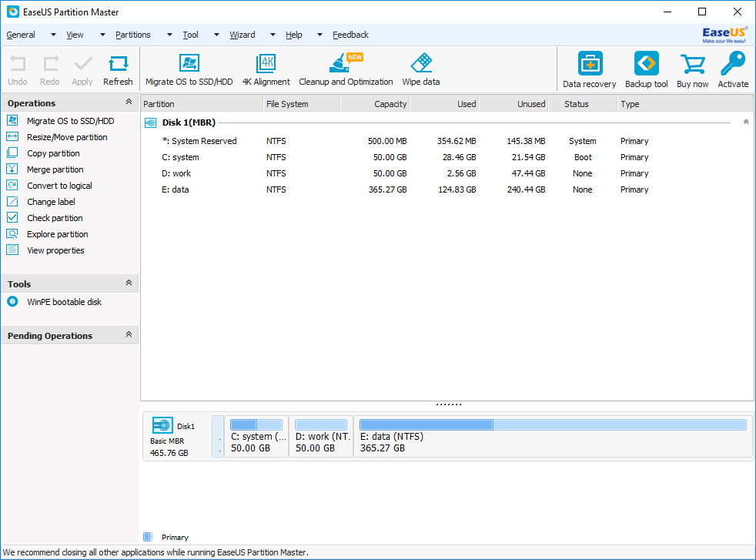Choose Migrate OS to SSD/HDD in Operations panel
The image size is (756, 560).
point(70,121)
